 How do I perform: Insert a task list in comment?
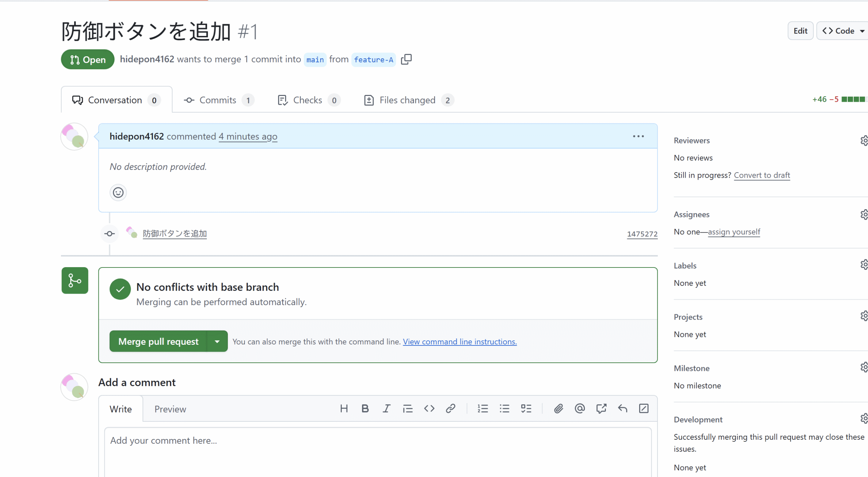point(526,409)
